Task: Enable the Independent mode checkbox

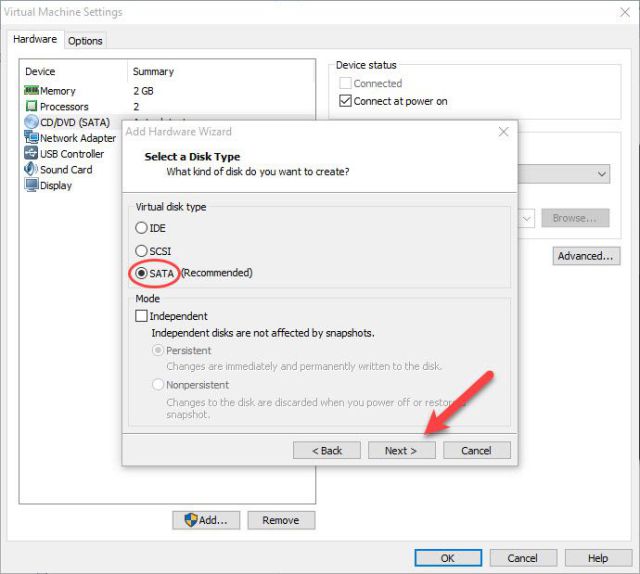Action: (x=141, y=316)
